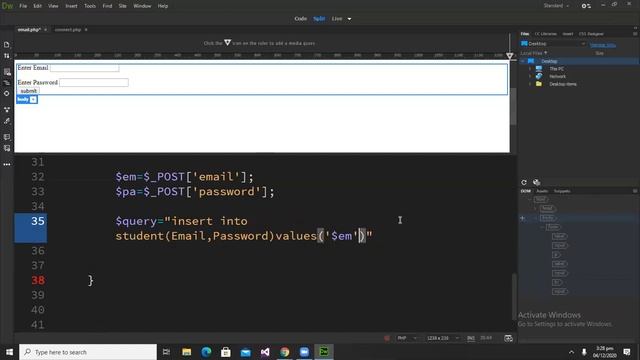640x360 pixels.
Task: Click the Remove Comment icon in left toolbar
Action: (x=7, y=148)
